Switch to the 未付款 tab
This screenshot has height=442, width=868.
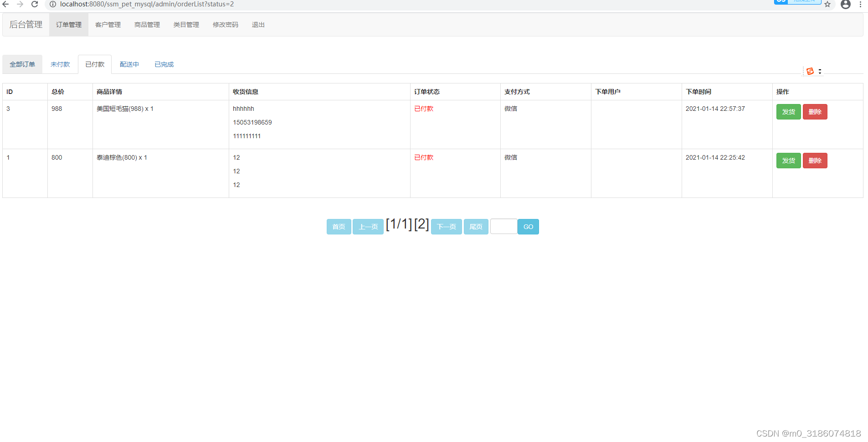click(x=60, y=64)
